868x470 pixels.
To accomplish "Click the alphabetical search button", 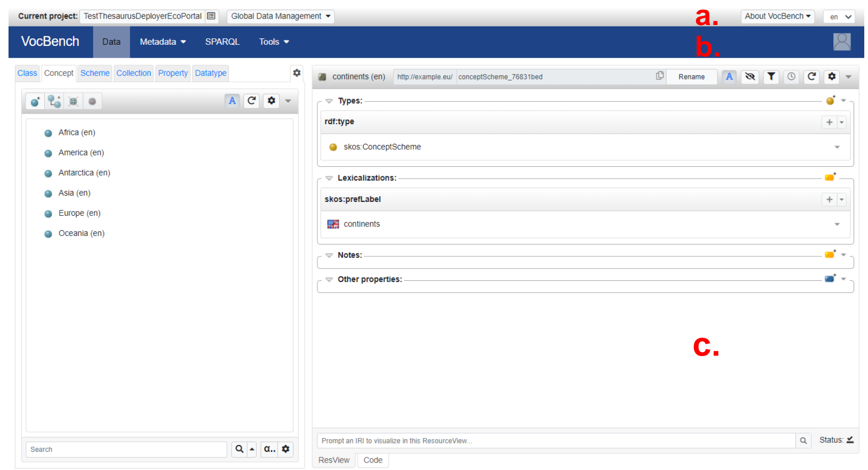I will coord(269,449).
